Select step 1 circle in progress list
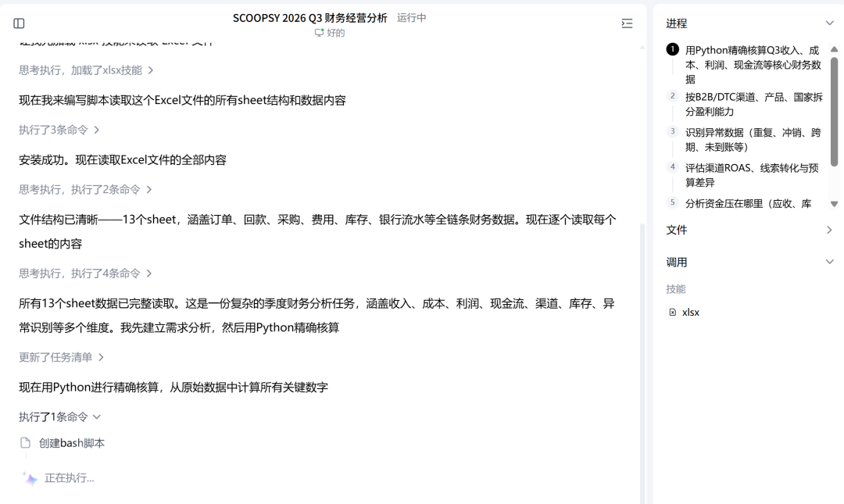This screenshot has height=504, width=844. click(672, 49)
